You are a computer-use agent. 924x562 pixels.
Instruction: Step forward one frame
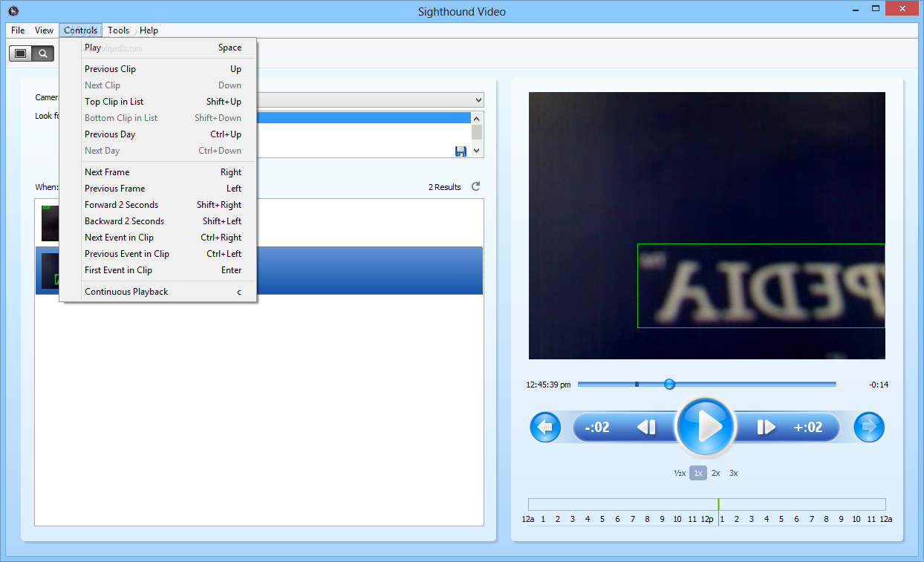pos(766,427)
